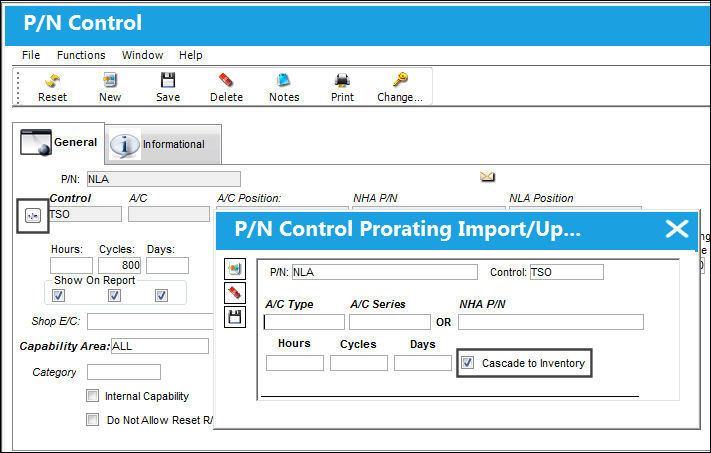Viewport: 711px width, 453px height.
Task: Open the Functions menu
Action: point(81,55)
